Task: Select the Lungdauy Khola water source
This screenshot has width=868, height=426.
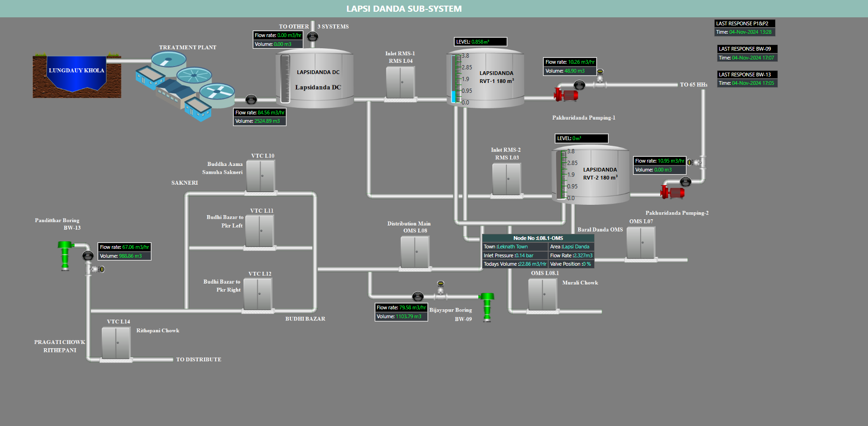Action: click(x=76, y=75)
